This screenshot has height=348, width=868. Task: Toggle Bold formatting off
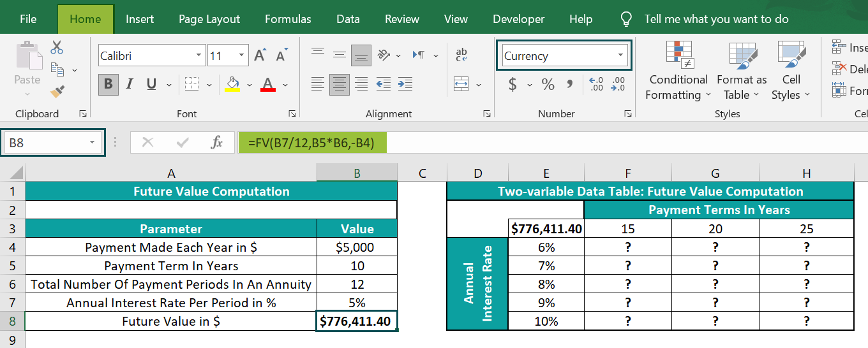(x=108, y=84)
